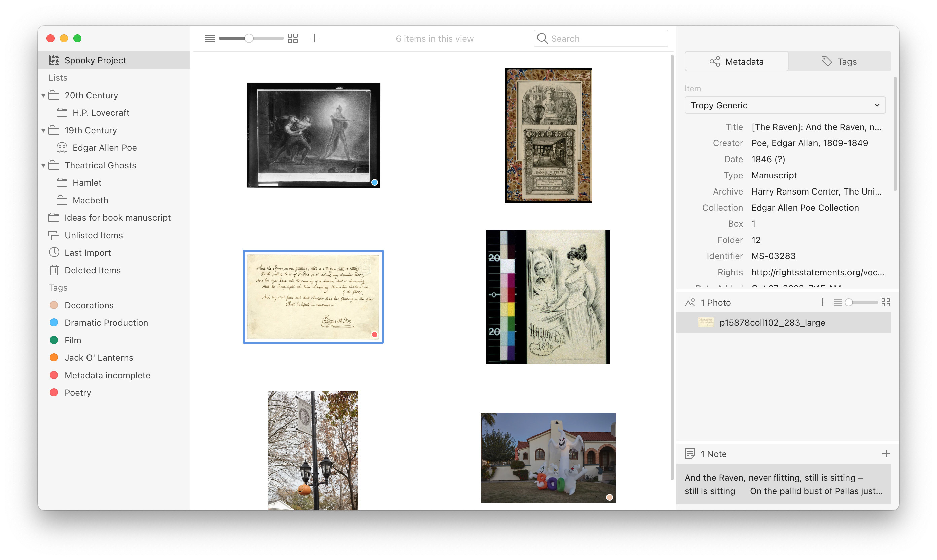Open the note starting 'And the Raven'
The height and width of the screenshot is (560, 937).
pyautogui.click(x=784, y=484)
